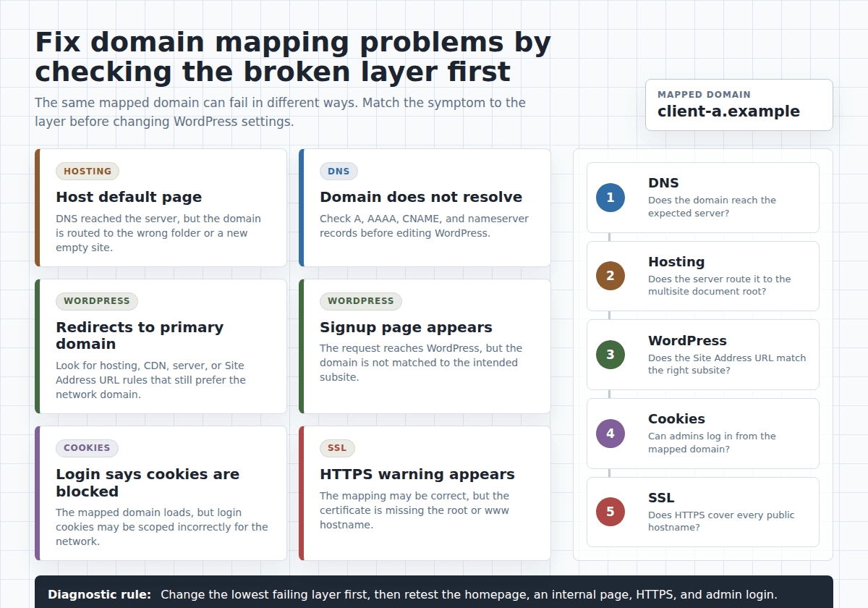This screenshot has width=868, height=608.
Task: Select the Hosting step title in checklist
Action: pyautogui.click(x=676, y=262)
